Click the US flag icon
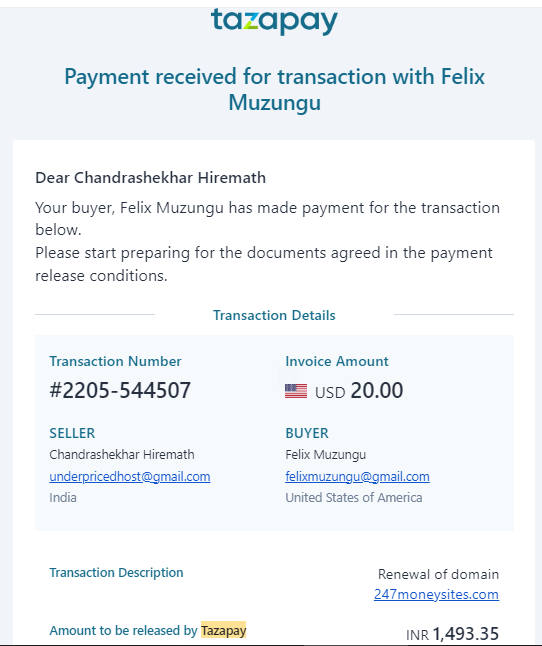 tap(296, 391)
